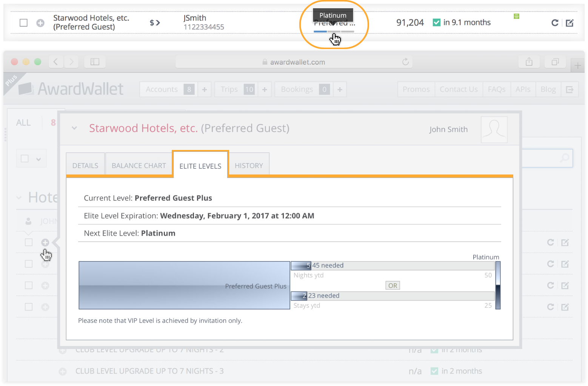Click the Starwood Hotels, etc. popup title link
Viewport: 588px width, 386px height.
(x=143, y=128)
